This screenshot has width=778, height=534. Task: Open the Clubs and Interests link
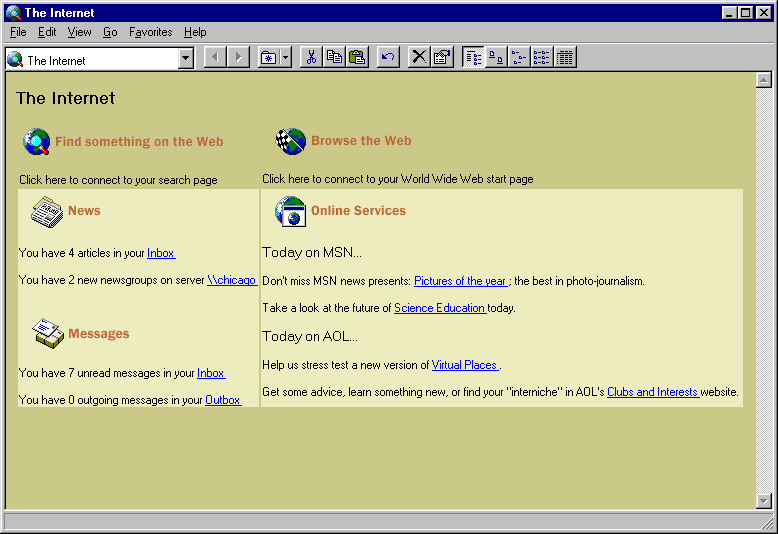652,392
